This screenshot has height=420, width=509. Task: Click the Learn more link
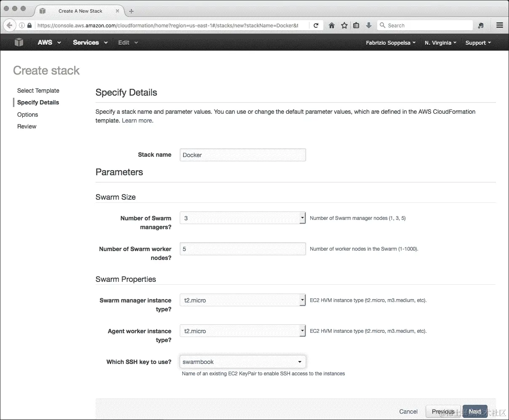(x=137, y=120)
